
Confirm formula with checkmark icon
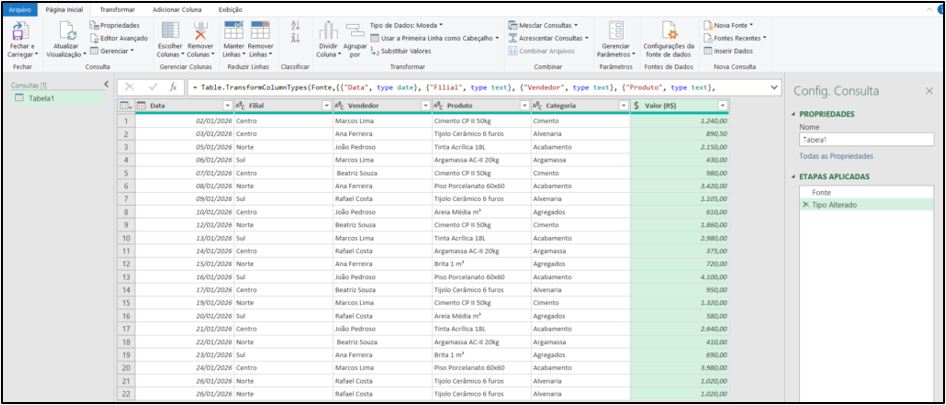click(152, 88)
